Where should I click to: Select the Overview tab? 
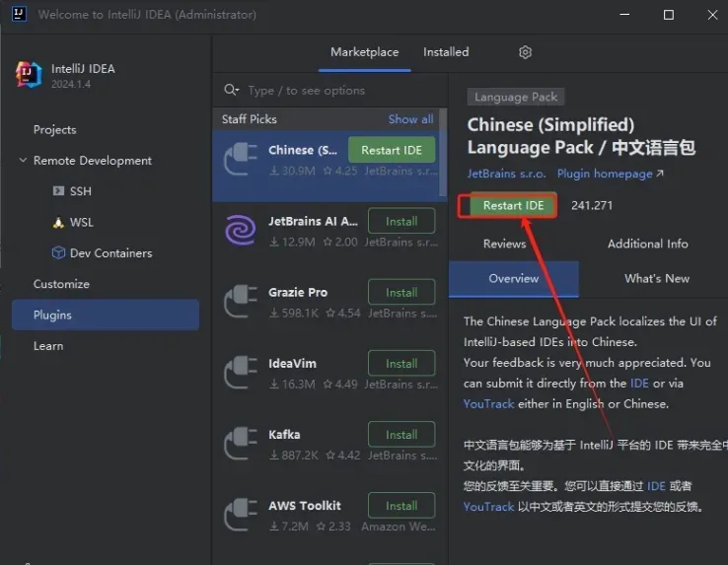click(x=514, y=278)
